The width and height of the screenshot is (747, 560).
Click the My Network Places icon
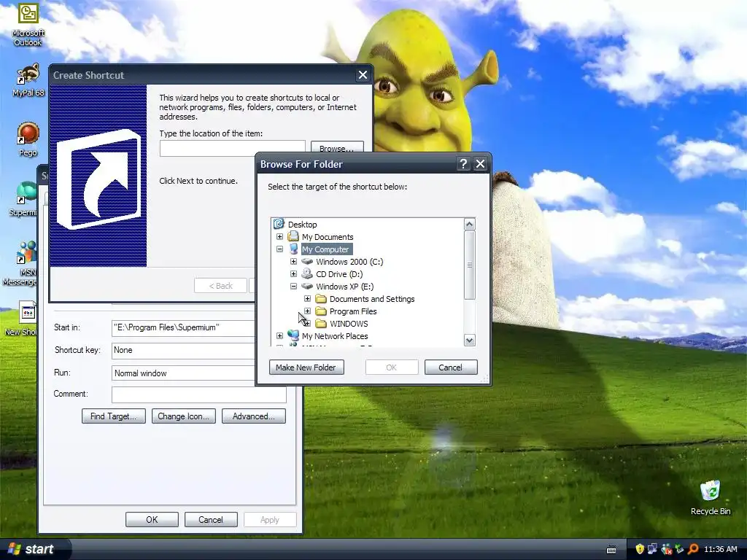point(293,335)
